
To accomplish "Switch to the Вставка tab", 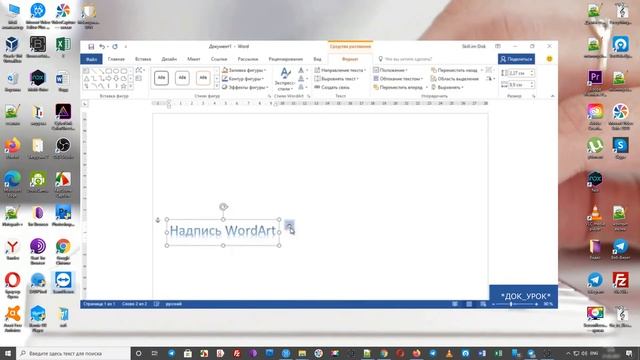I will (143, 59).
